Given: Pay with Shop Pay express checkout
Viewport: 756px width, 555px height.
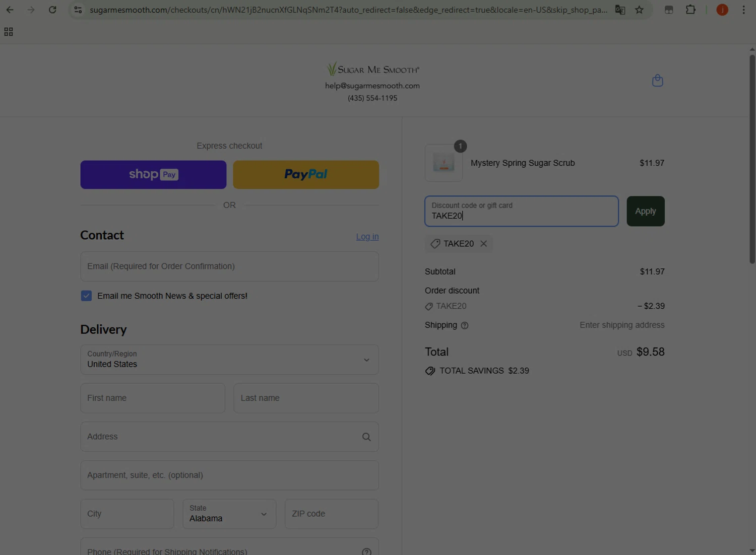Looking at the screenshot, I should 153,175.
